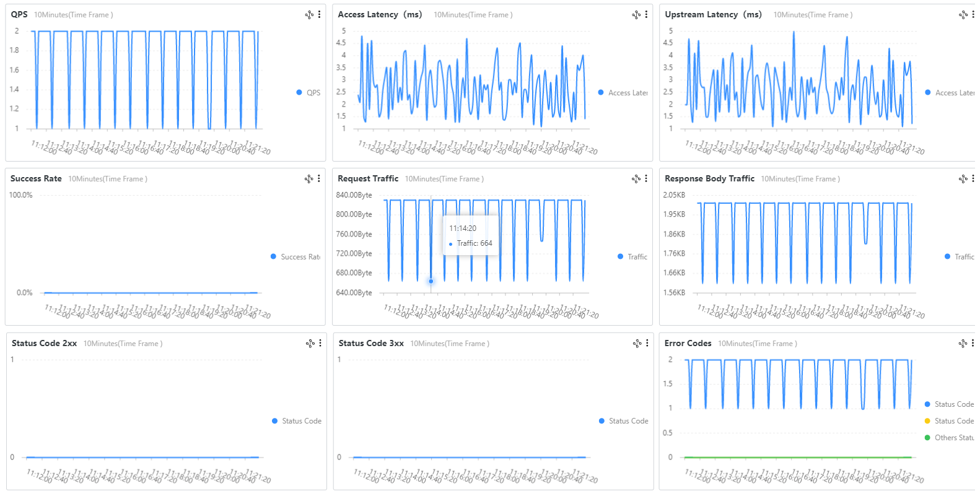Open more options on Access Latency panel
The width and height of the screenshot is (980, 491).
tap(646, 14)
